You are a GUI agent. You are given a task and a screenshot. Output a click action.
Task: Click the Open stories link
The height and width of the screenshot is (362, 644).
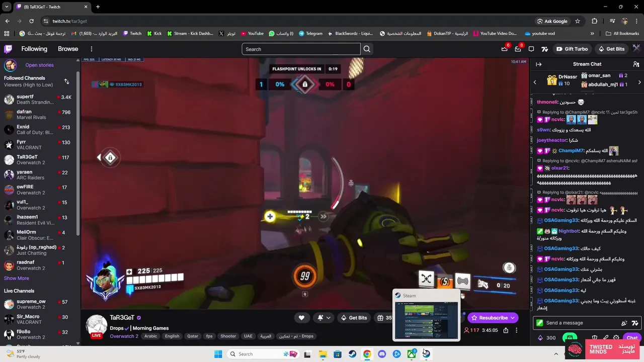(x=39, y=65)
